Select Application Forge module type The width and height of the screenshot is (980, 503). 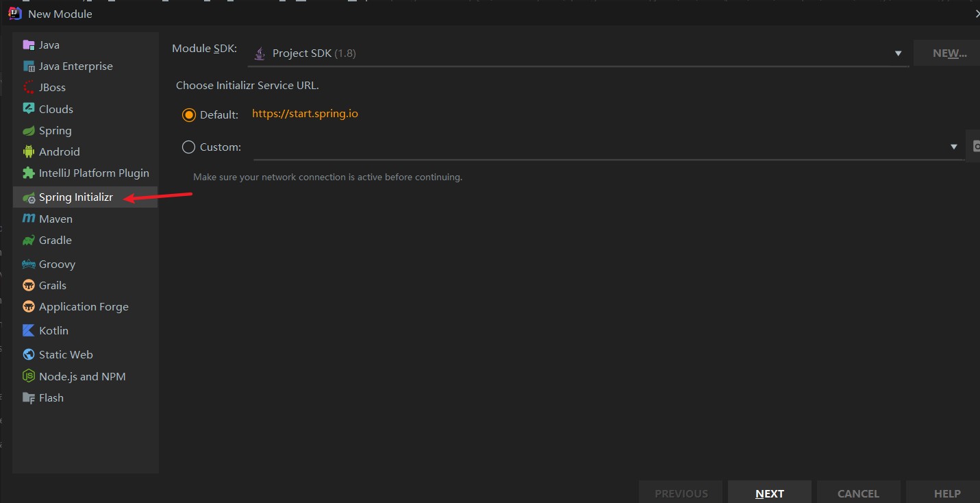85,306
